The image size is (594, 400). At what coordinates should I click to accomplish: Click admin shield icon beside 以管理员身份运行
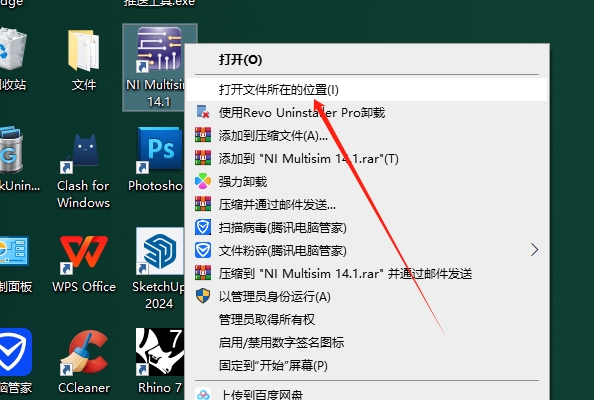pyautogui.click(x=203, y=297)
